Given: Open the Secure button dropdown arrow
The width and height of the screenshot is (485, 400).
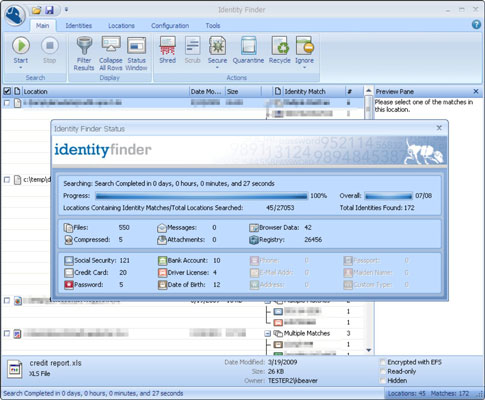Looking at the screenshot, I should [x=217, y=68].
